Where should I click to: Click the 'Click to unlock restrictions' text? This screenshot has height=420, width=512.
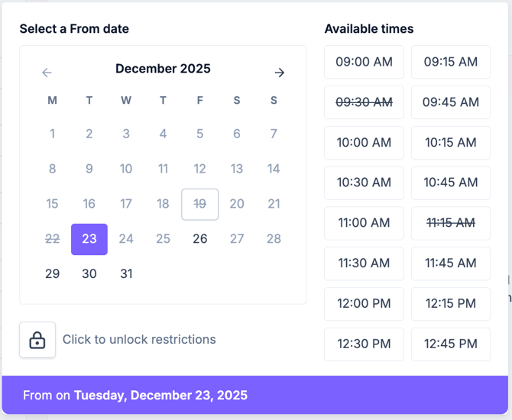[139, 340]
